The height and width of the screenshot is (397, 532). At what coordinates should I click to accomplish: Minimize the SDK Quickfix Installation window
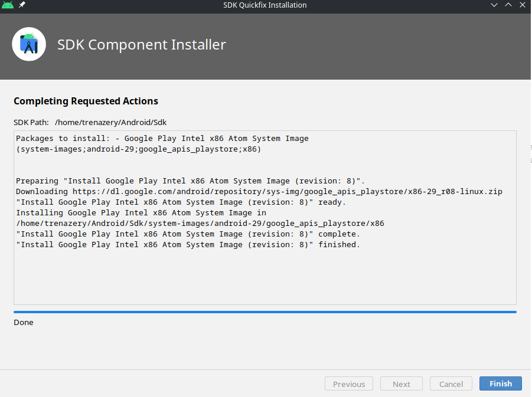[495, 5]
